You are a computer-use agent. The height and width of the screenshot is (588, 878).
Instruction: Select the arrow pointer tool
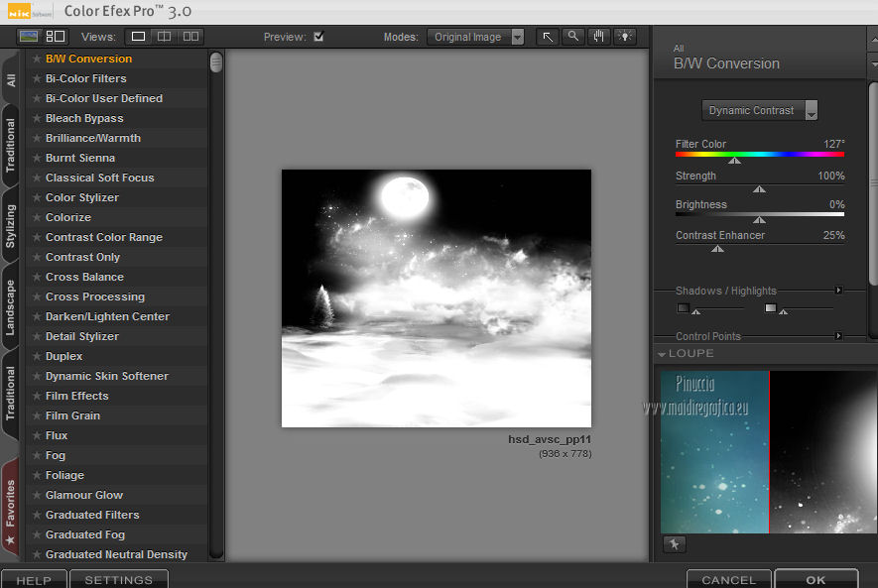[x=548, y=37]
